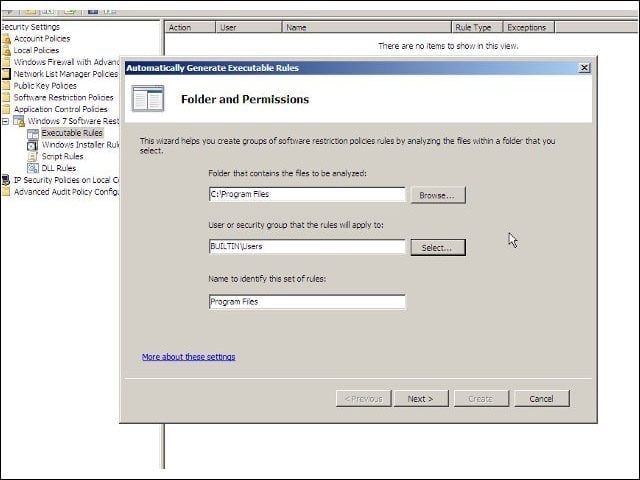Click the Script Rules icon
The image size is (640, 480).
click(x=33, y=156)
